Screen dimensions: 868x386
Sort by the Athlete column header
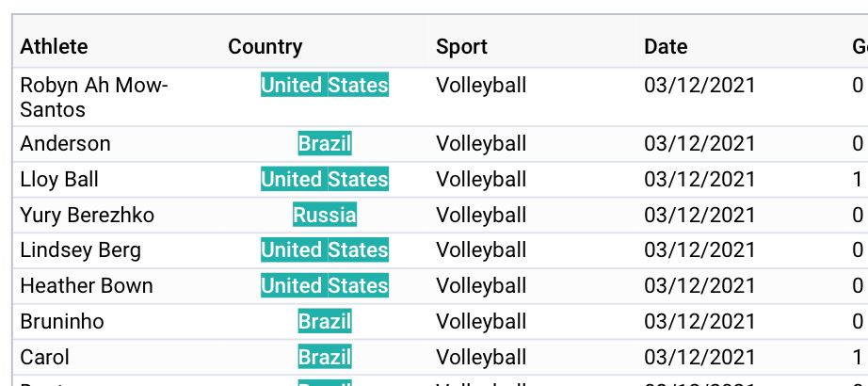click(x=116, y=46)
